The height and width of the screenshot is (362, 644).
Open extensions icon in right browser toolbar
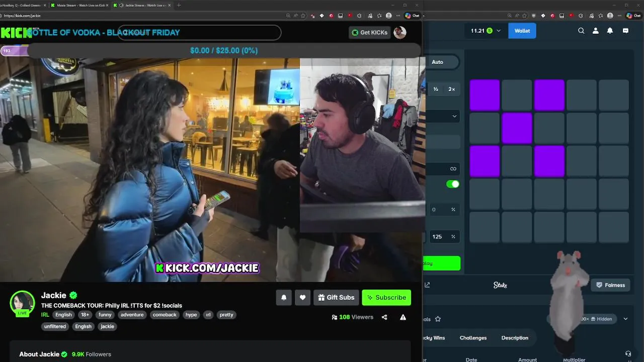click(x=582, y=16)
